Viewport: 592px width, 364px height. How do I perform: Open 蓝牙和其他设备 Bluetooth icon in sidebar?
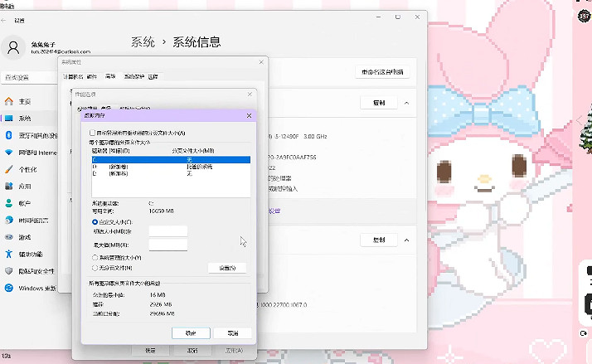[8, 135]
